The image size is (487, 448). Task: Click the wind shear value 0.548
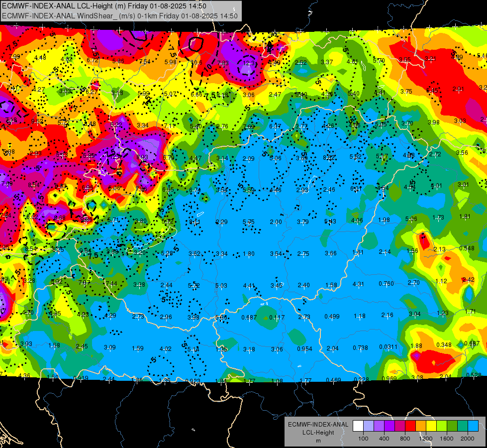(x=467, y=248)
